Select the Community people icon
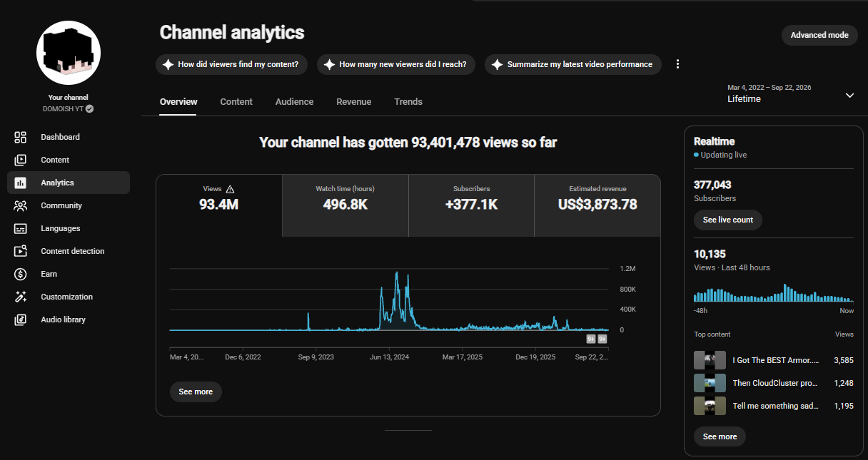868x460 pixels. tap(21, 205)
